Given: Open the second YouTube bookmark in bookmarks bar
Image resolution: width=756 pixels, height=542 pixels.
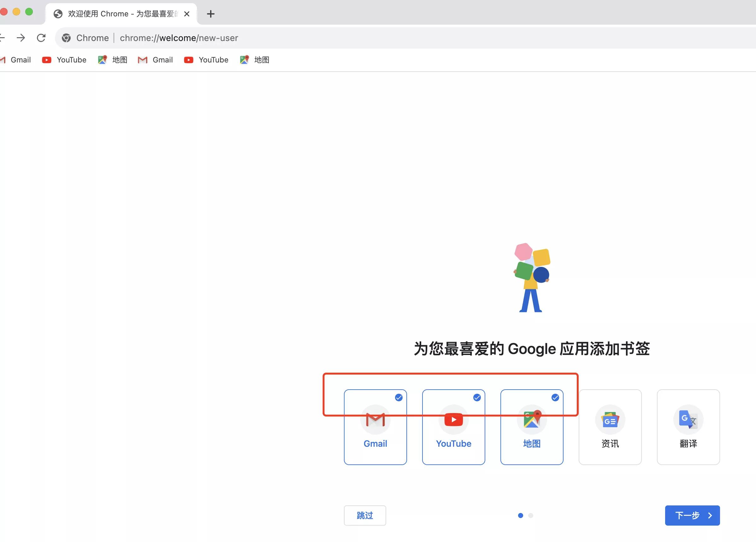Looking at the screenshot, I should [x=206, y=60].
